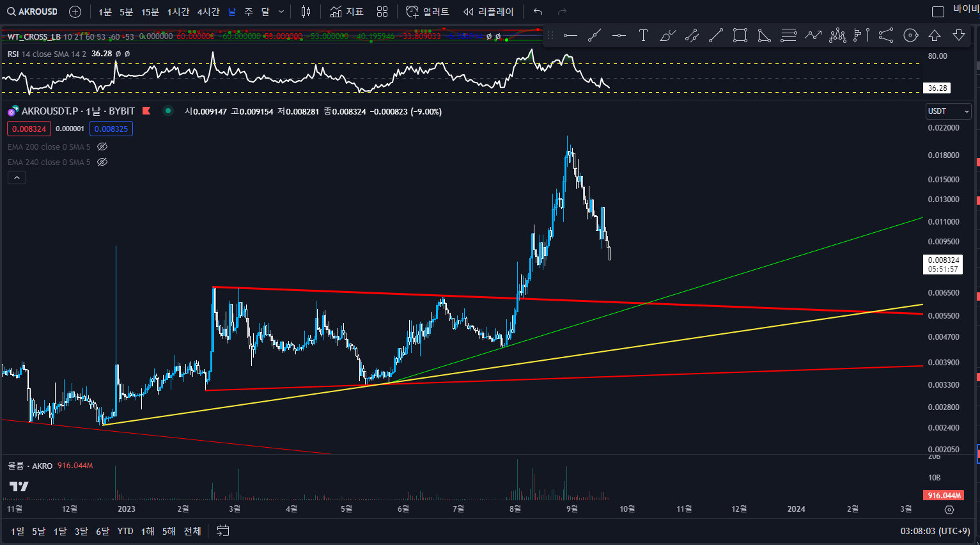Select the head and shoulders pattern tool
This screenshot has height=545, width=980.
click(837, 36)
